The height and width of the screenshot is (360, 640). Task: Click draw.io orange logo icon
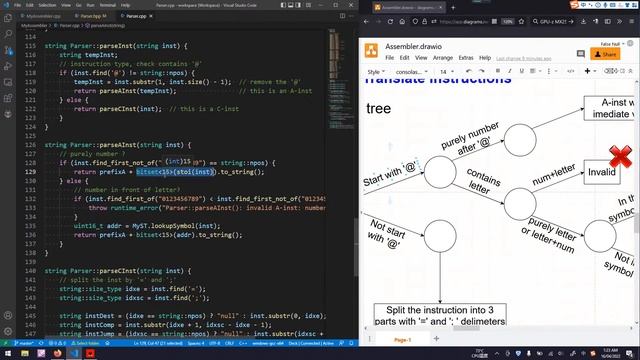[371, 51]
